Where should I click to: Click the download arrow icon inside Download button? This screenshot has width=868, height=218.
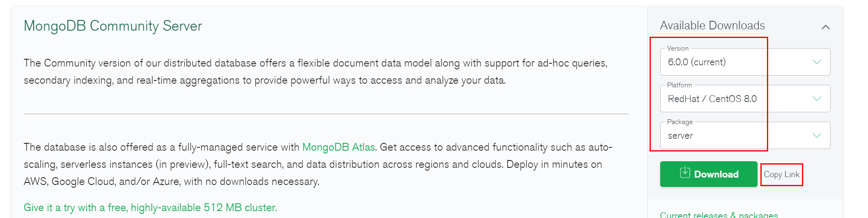(x=685, y=173)
